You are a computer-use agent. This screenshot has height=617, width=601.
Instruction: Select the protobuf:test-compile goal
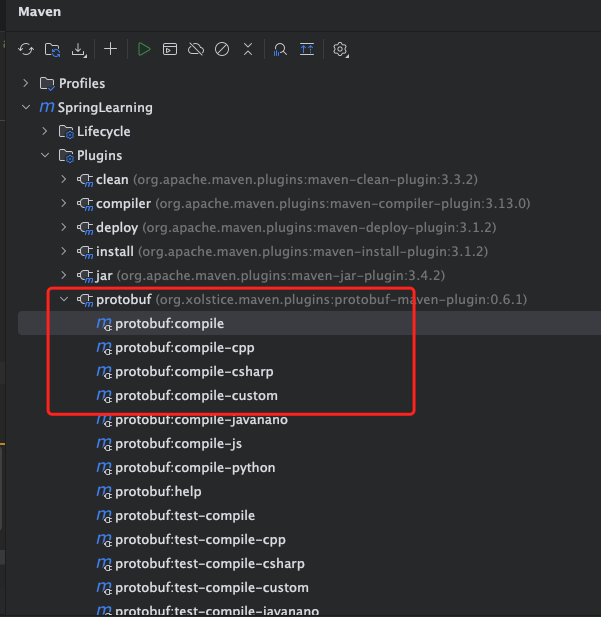[x=185, y=516]
